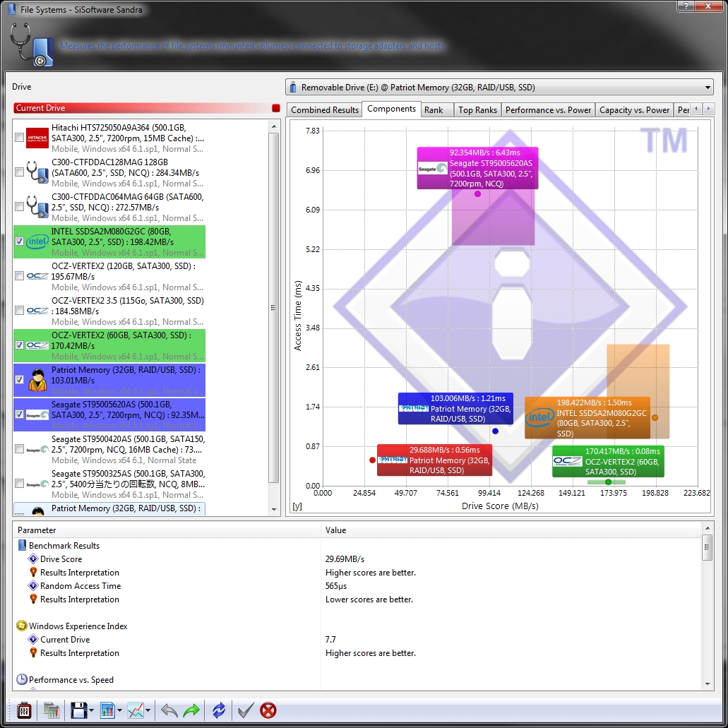The image size is (728, 728).
Task: Click the Windows Experience Index icon
Action: point(21,626)
